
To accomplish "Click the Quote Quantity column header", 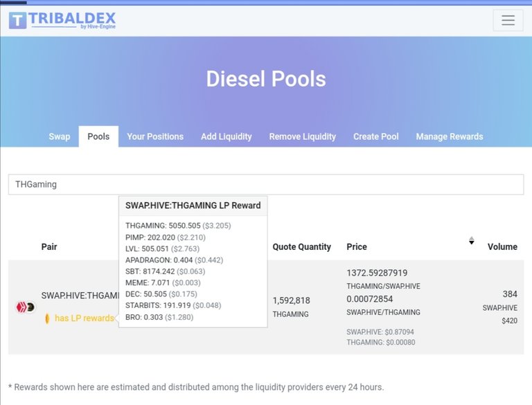I will point(301,246).
